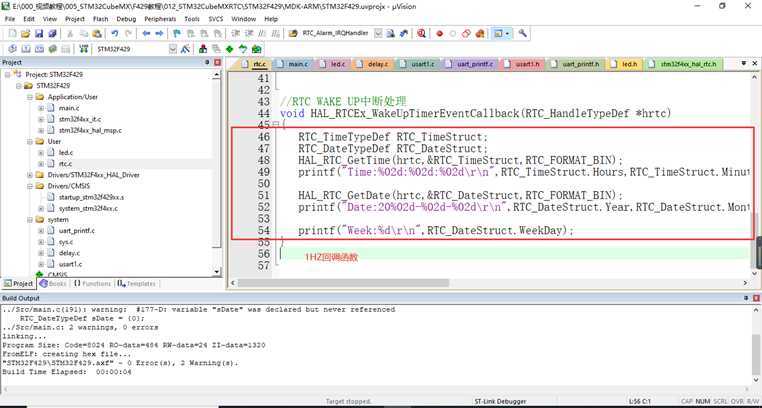The height and width of the screenshot is (408, 762).
Task: Open the SVCS menu
Action: (216, 19)
